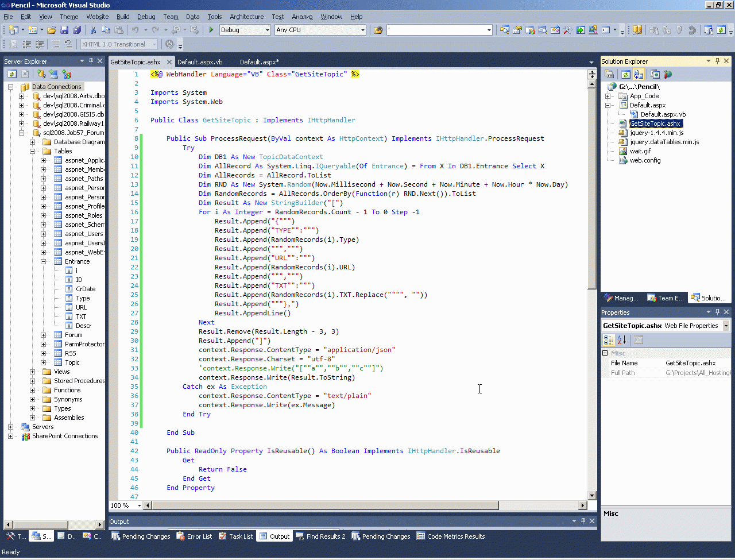Switch to the Default.aspx.vb editor tab
This screenshot has width=735, height=560.
pos(199,62)
